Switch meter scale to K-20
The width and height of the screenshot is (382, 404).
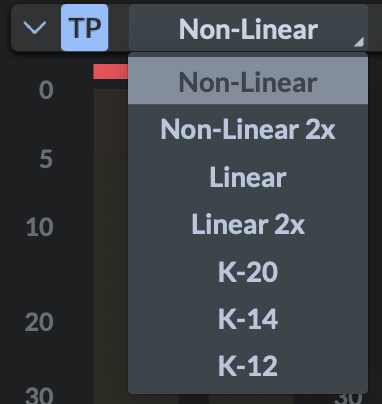point(248,272)
